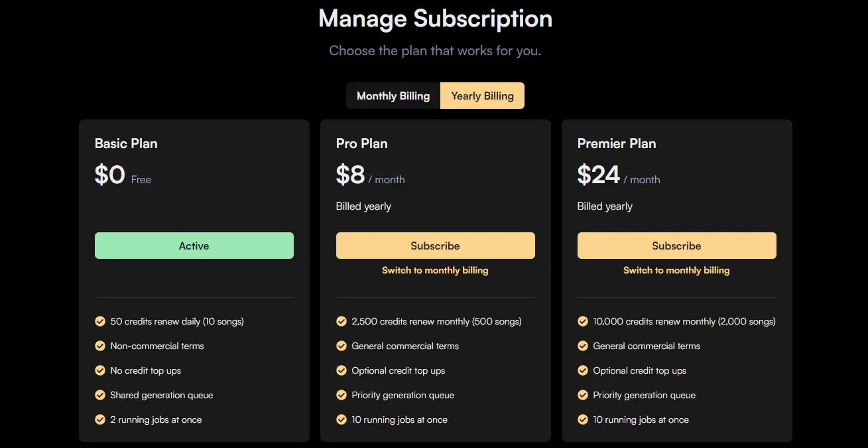
Task: Click the "$8 / month" price text
Action: [x=371, y=175]
